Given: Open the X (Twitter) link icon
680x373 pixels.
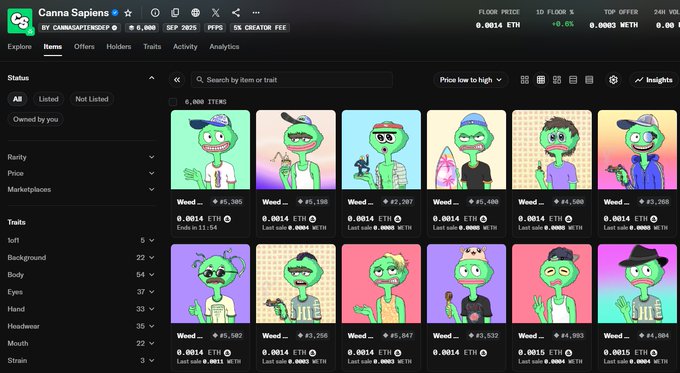Looking at the screenshot, I should pyautogui.click(x=216, y=13).
